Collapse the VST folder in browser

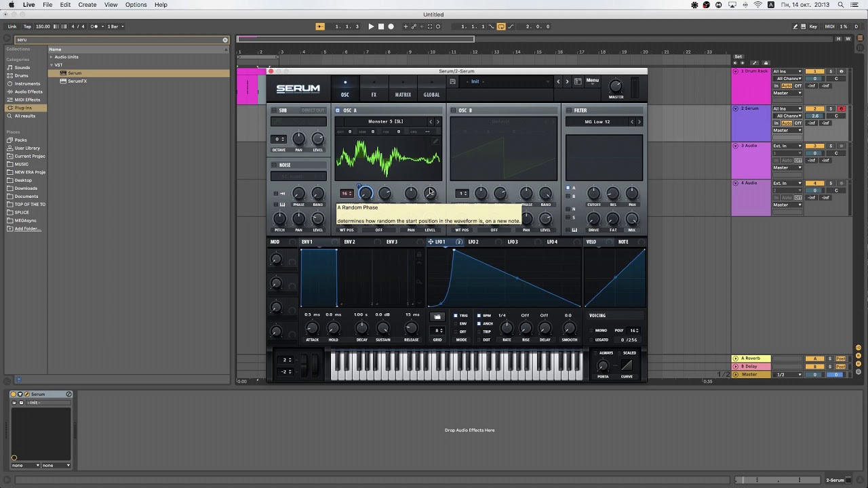[51, 65]
